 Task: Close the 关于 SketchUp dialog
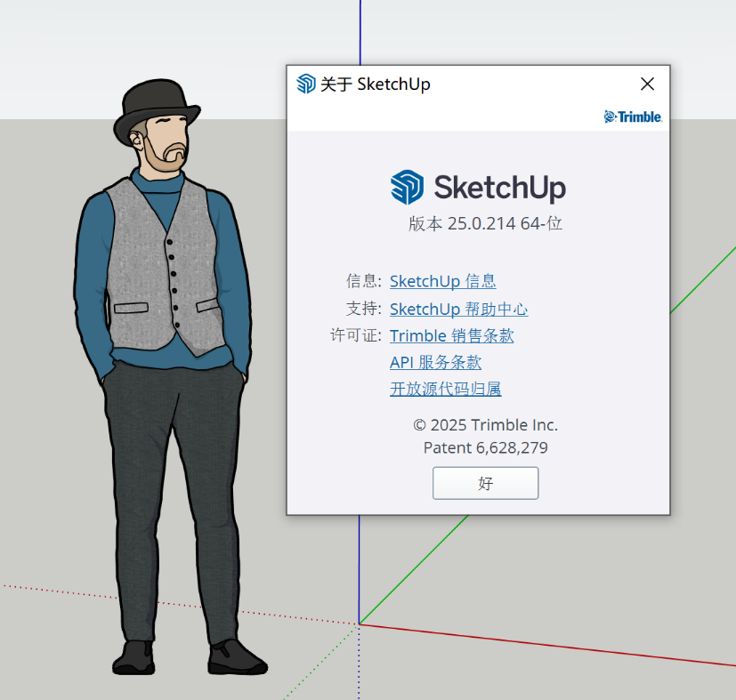tap(647, 84)
